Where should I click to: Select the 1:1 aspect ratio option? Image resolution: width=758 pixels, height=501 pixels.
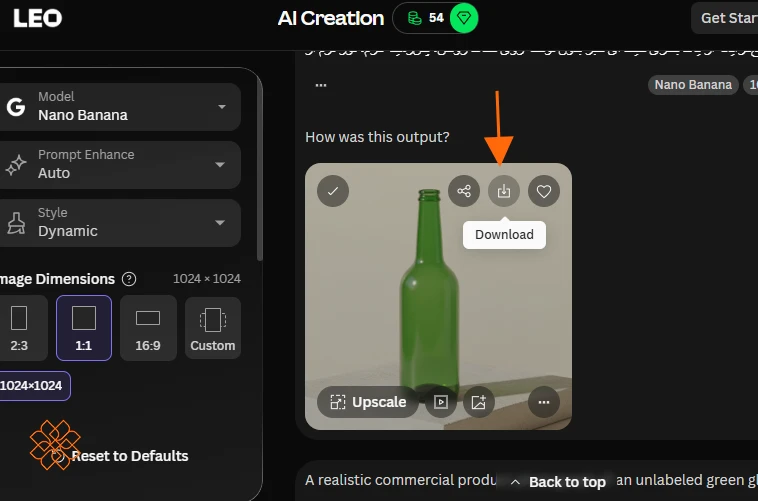(x=84, y=328)
